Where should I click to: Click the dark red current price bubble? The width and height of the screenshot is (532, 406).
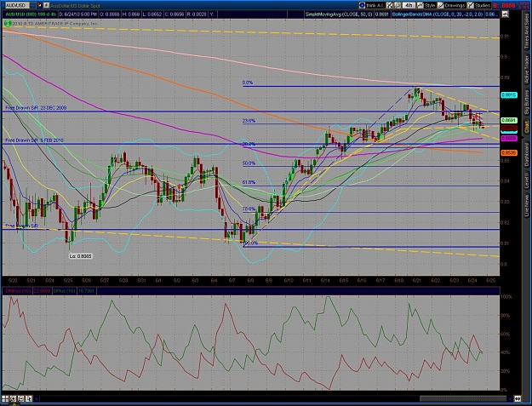[x=509, y=128]
